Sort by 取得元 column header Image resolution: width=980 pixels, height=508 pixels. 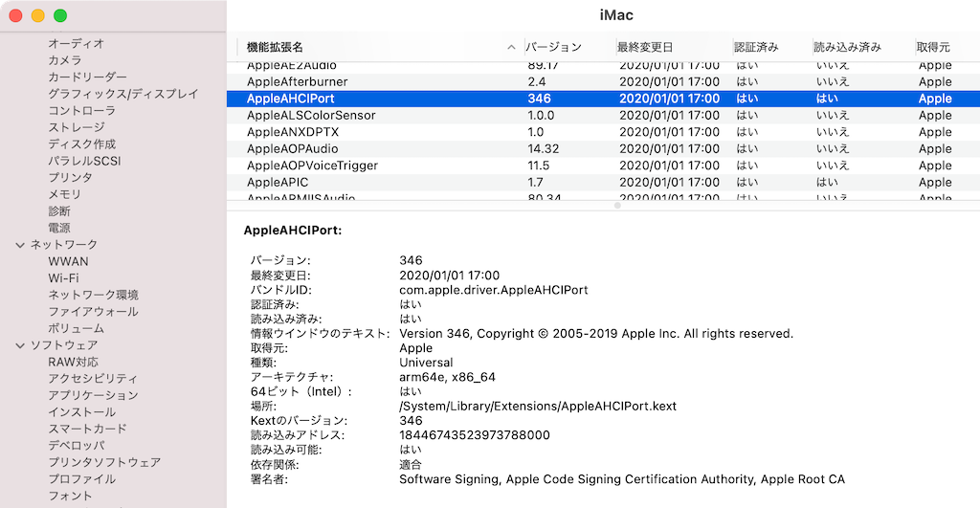point(933,48)
